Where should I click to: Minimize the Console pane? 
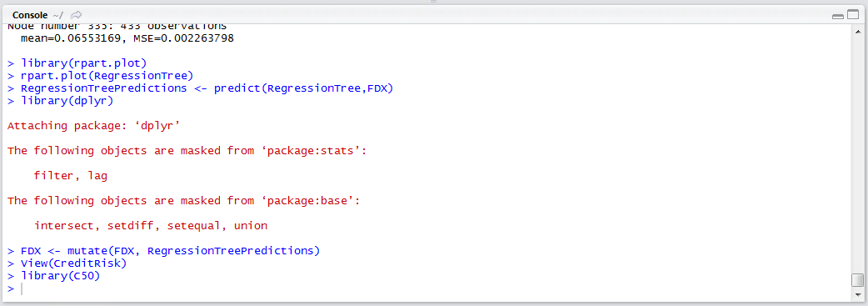[837, 16]
